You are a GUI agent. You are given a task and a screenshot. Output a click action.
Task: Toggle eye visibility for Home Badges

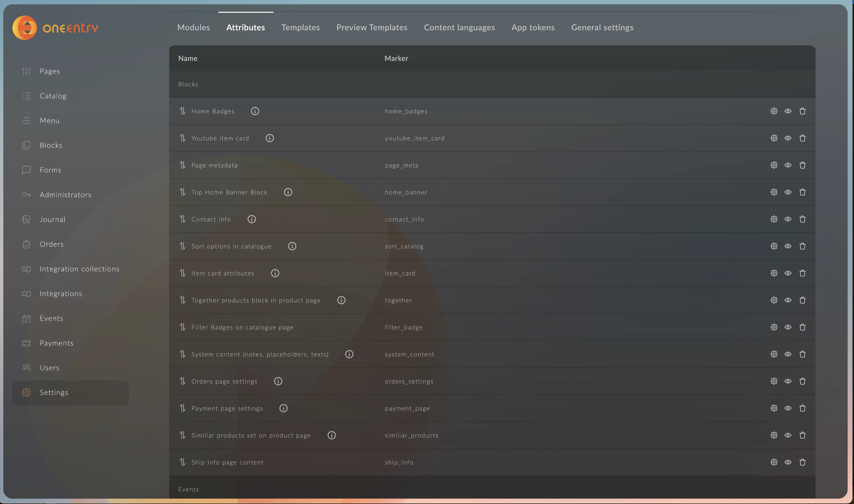coord(788,111)
